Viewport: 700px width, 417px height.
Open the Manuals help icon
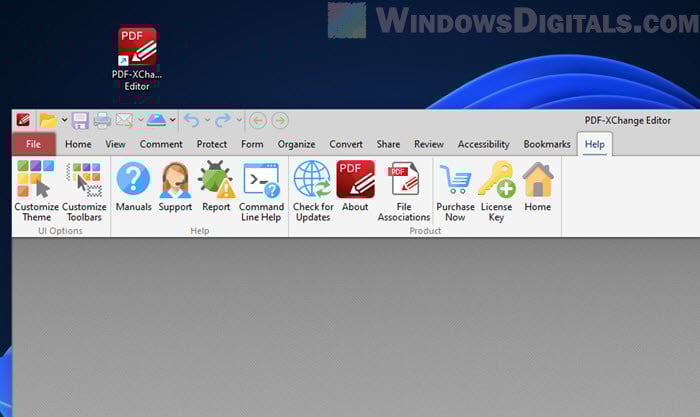pyautogui.click(x=133, y=186)
